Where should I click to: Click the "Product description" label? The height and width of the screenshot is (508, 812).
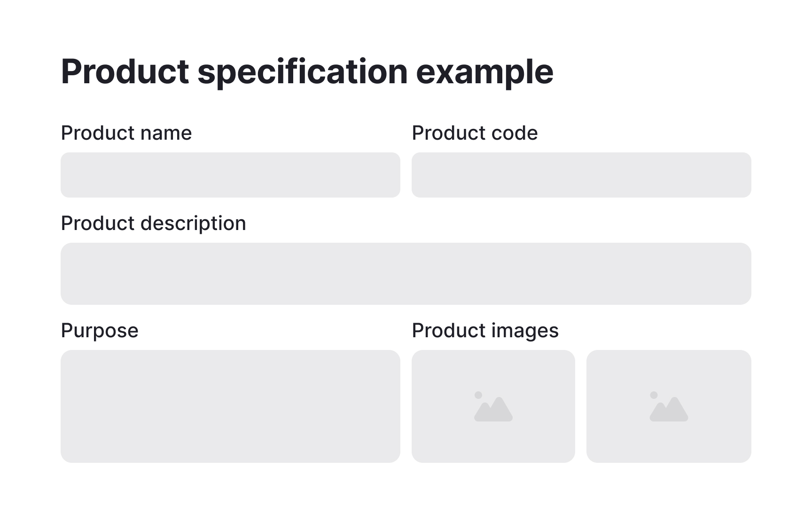click(x=153, y=223)
